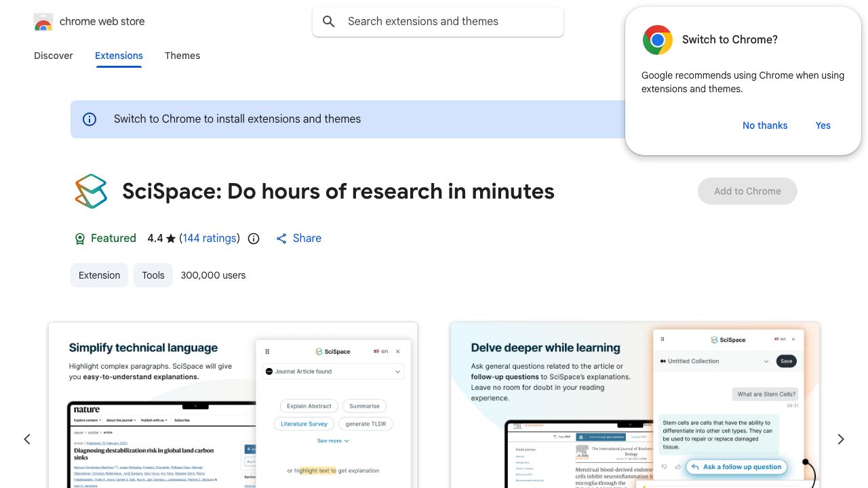Go to previous screenshot arrow
Screen dimensions: 868x488
(27, 439)
